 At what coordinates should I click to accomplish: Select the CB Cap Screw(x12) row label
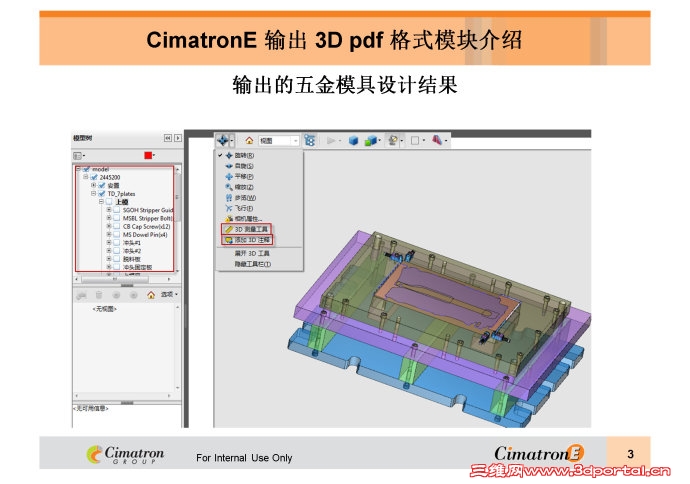(147, 226)
